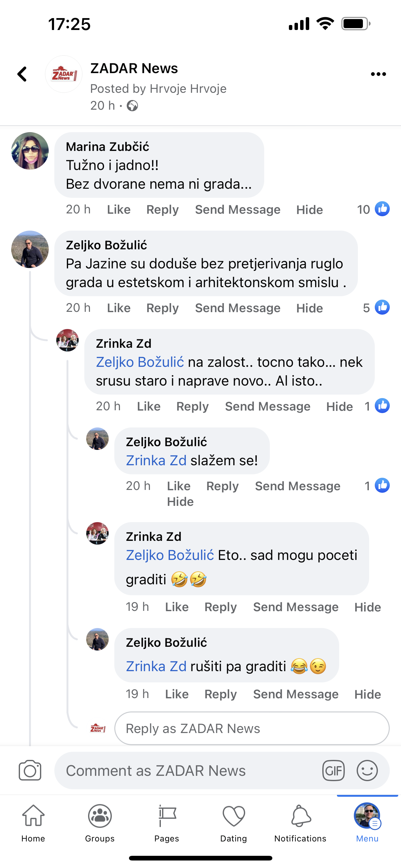Like Marina Zubčić's comment

click(x=118, y=210)
